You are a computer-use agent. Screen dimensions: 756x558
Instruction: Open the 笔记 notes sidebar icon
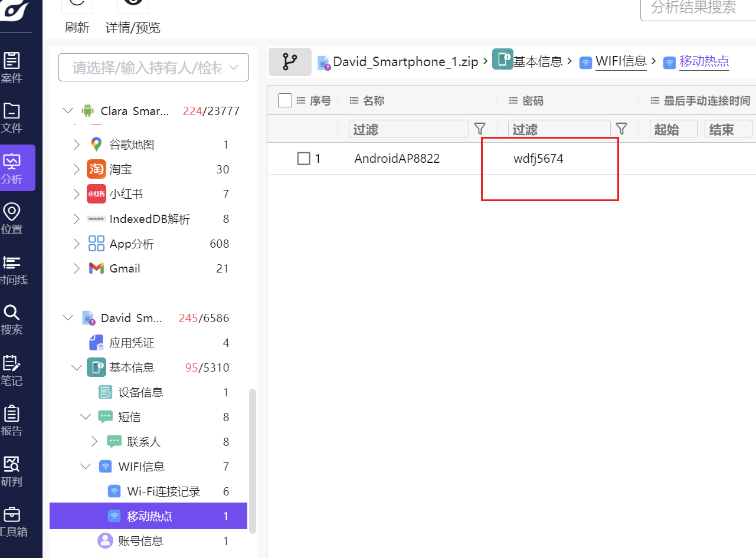(x=12, y=370)
